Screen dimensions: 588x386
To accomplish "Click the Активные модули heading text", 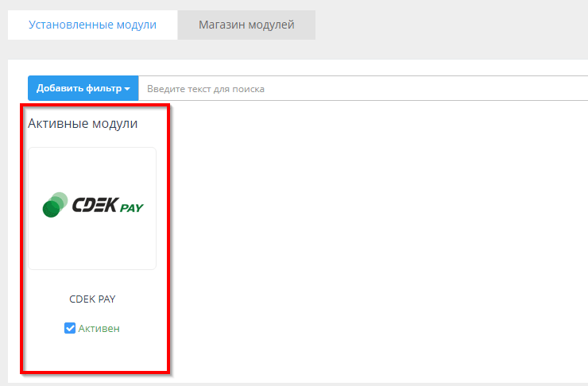I will 83,123.
